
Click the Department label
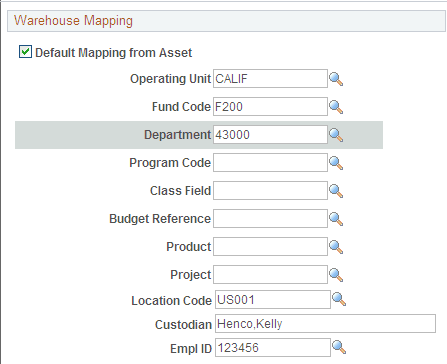177,135
